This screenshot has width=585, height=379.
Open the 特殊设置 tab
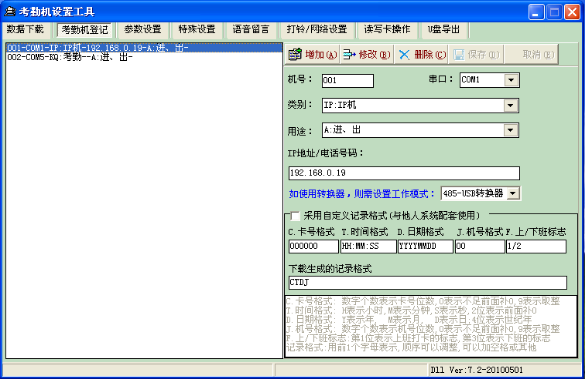point(197,29)
